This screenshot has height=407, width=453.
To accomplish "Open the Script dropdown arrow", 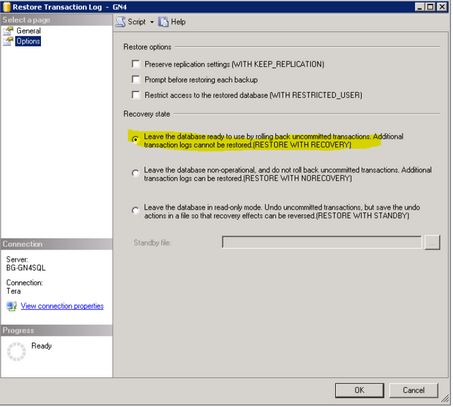I will pos(152,22).
